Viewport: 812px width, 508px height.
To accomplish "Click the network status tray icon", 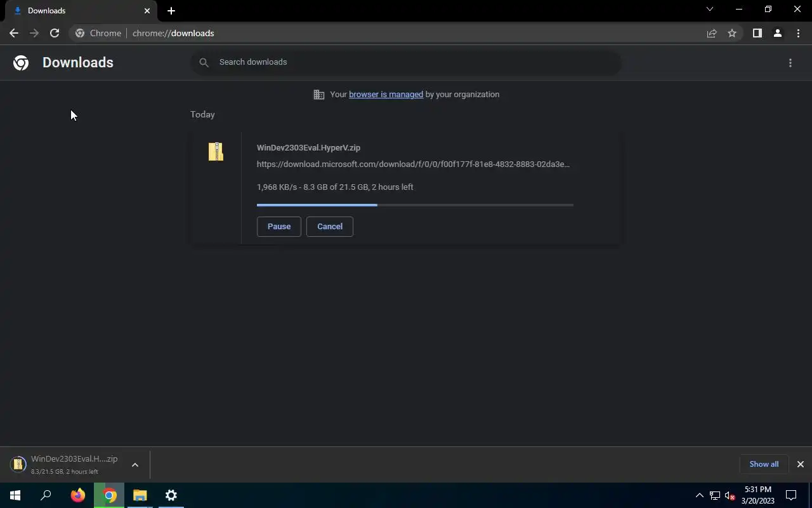I will point(715,496).
